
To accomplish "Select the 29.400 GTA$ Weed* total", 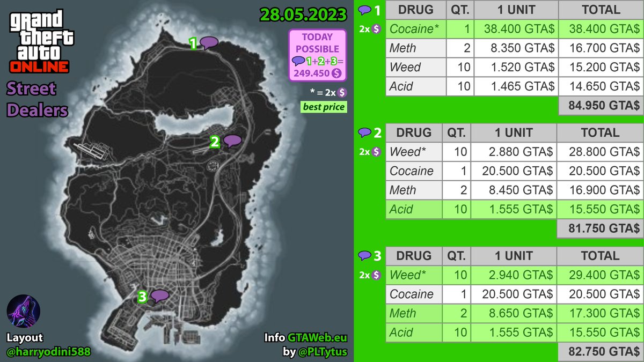I will (600, 275).
